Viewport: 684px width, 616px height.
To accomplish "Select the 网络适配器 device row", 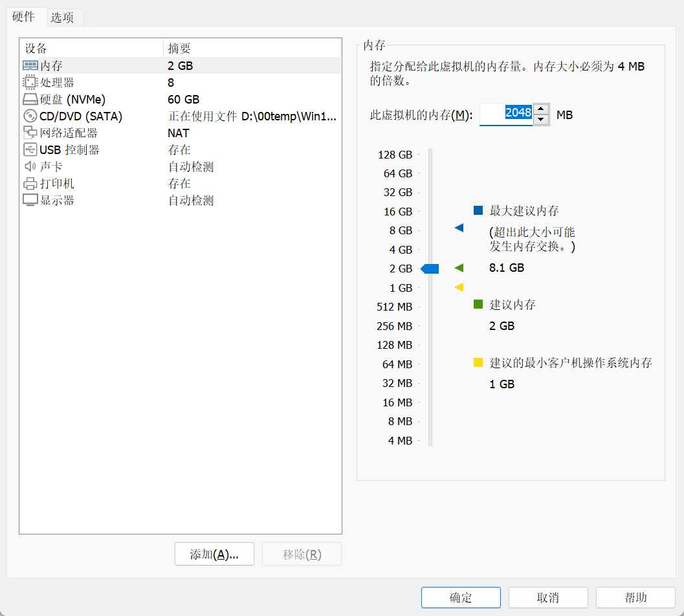I will [180, 133].
